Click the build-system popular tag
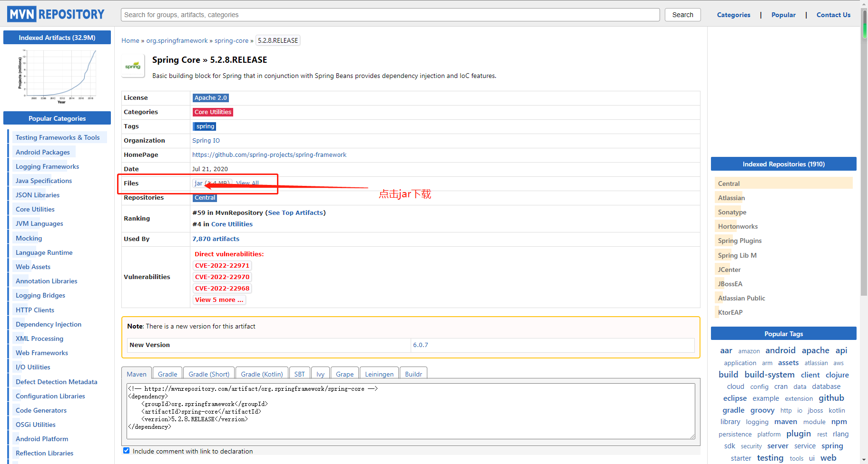Screen dimensions: 868x464 coord(769,375)
